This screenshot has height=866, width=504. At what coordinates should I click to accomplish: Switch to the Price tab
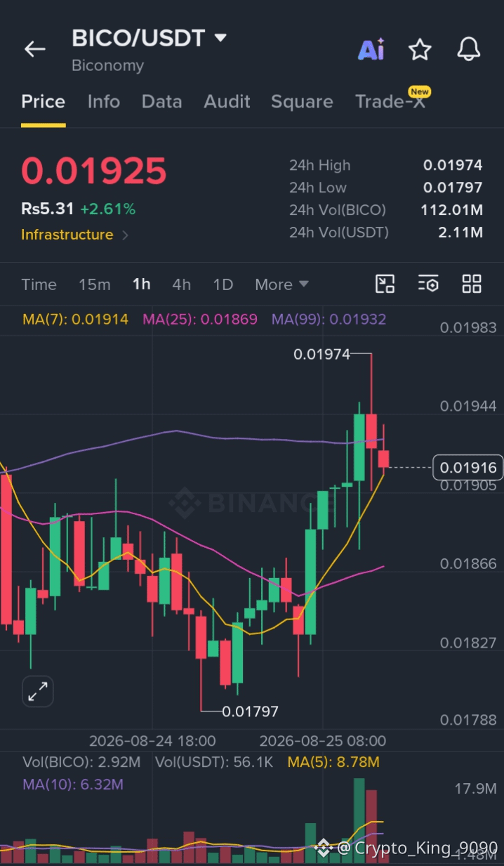(x=43, y=102)
